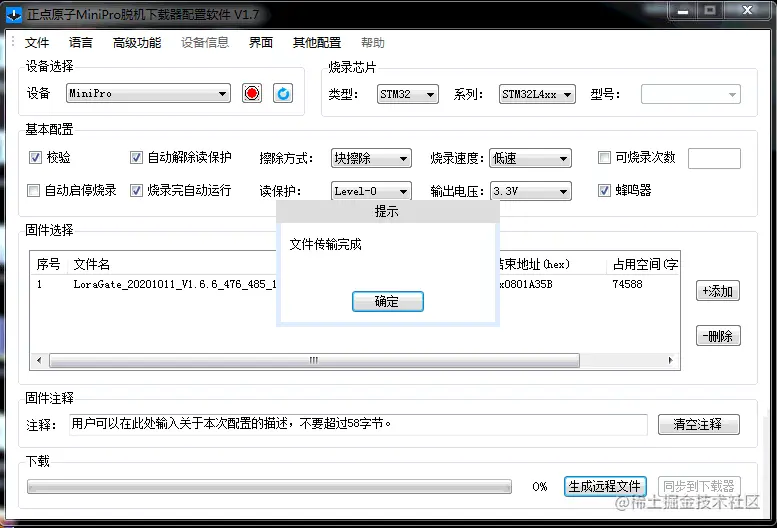This screenshot has height=528, width=777.
Task: Select the LoraGate_20201011 firmware row
Action: pyautogui.click(x=355, y=284)
